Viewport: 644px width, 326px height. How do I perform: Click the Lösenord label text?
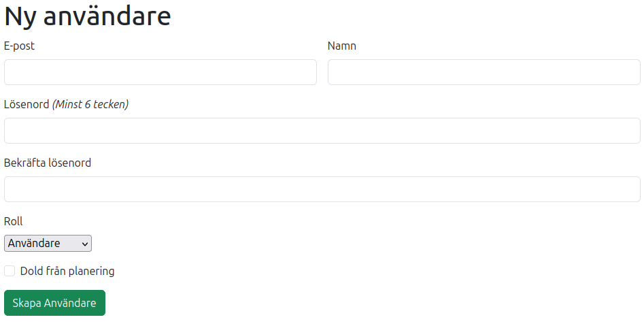27,105
